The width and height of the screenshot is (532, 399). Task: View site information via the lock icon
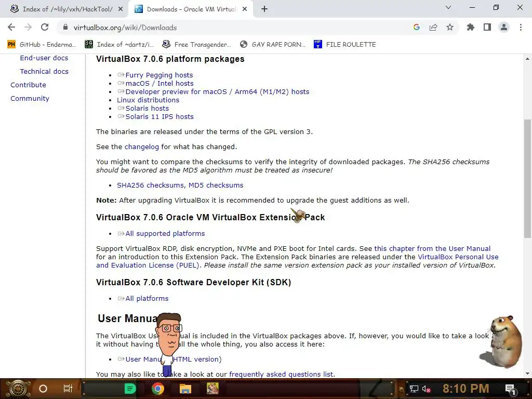pos(66,28)
